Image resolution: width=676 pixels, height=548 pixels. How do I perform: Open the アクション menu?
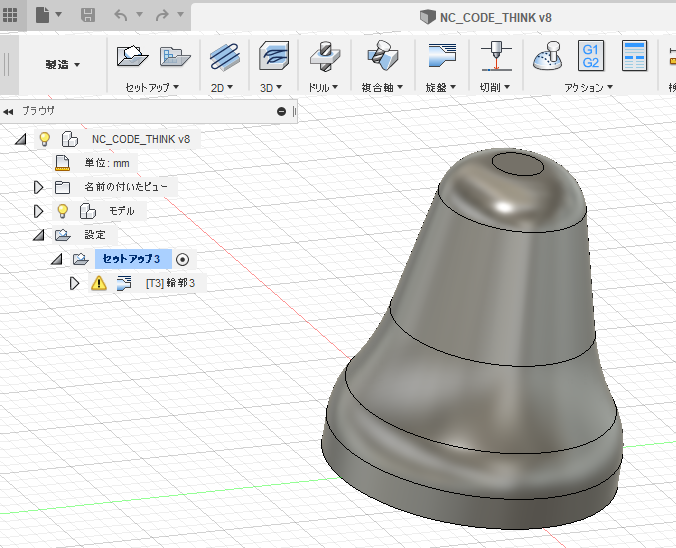coord(588,88)
